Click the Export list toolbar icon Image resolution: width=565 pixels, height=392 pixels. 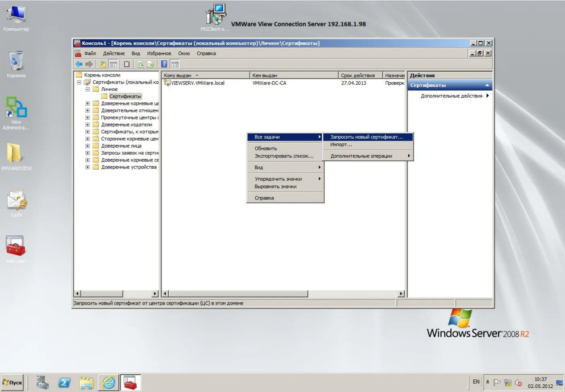(151, 64)
